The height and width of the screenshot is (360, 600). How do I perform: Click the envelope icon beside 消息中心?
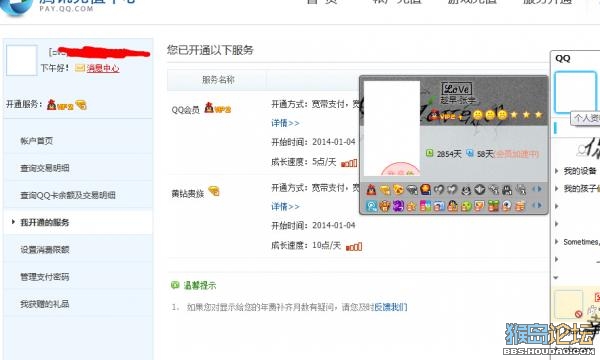pos(80,68)
